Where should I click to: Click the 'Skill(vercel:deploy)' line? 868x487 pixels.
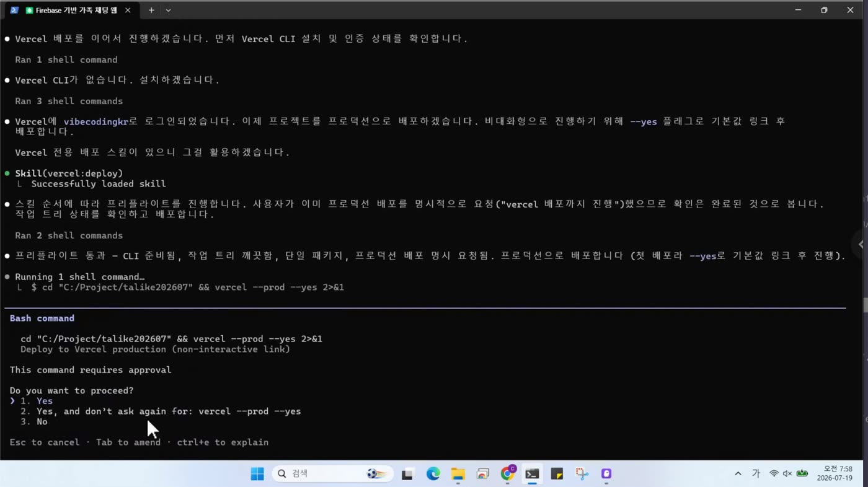coord(69,173)
